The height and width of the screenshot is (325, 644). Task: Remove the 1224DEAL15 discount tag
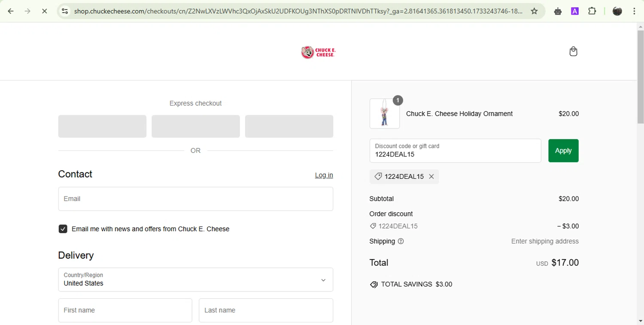[x=431, y=177]
